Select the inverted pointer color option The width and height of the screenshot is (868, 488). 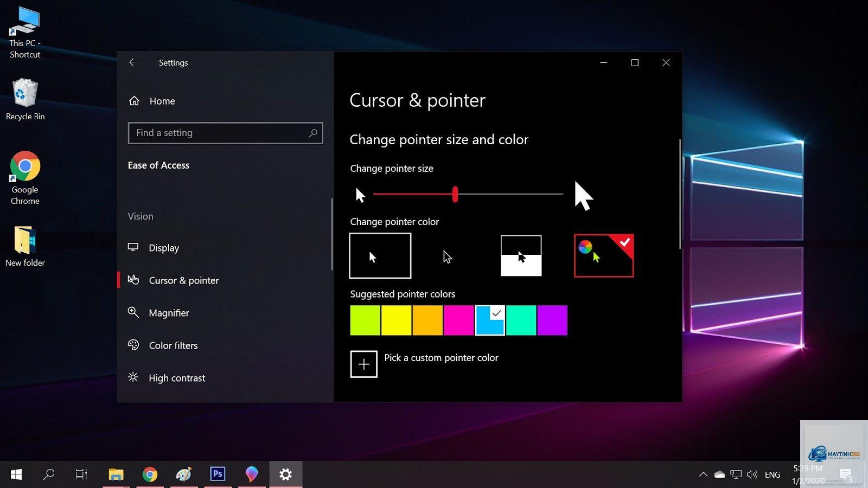521,256
